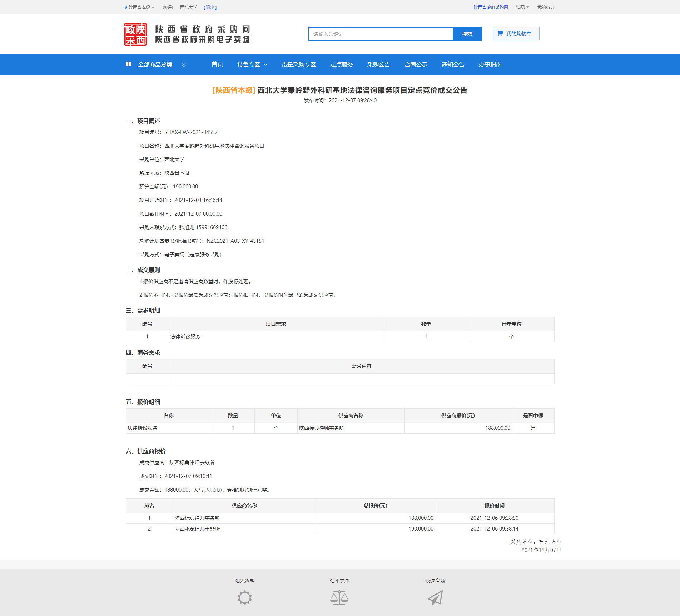Click the shopping cart icon
Screen dimensions: 680x616
pyautogui.click(x=500, y=34)
